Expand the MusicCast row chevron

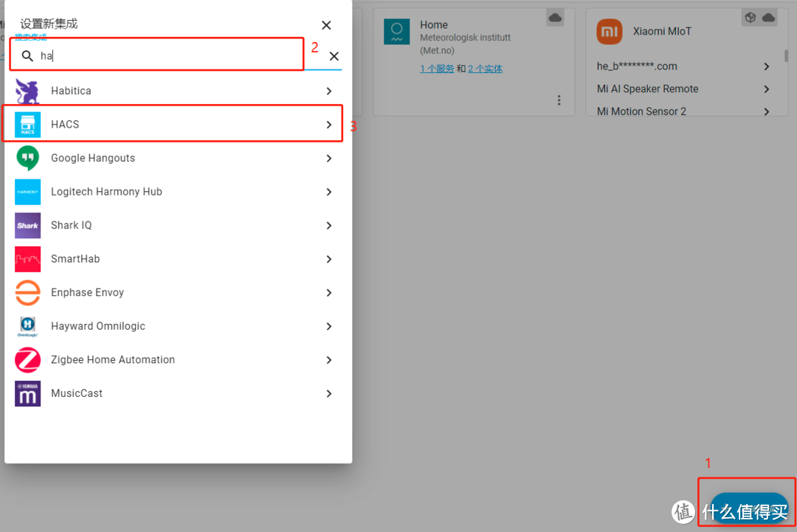(329, 393)
